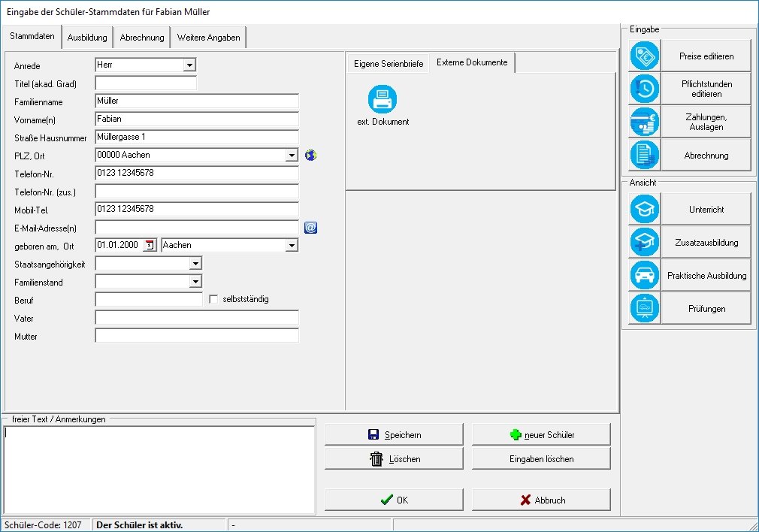Click the red X icon on Abbruch
759x532 pixels.
click(x=525, y=500)
